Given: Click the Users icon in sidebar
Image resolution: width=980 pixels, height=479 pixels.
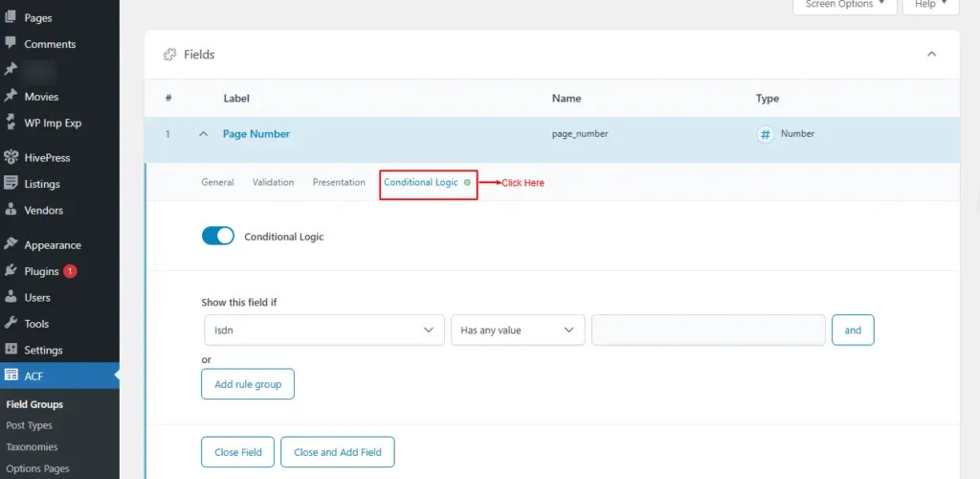Looking at the screenshot, I should (11, 298).
